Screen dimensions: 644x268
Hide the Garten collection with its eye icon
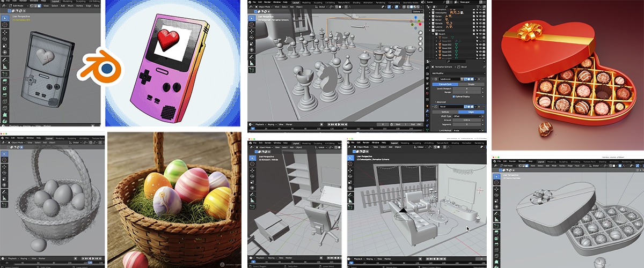(480, 16)
